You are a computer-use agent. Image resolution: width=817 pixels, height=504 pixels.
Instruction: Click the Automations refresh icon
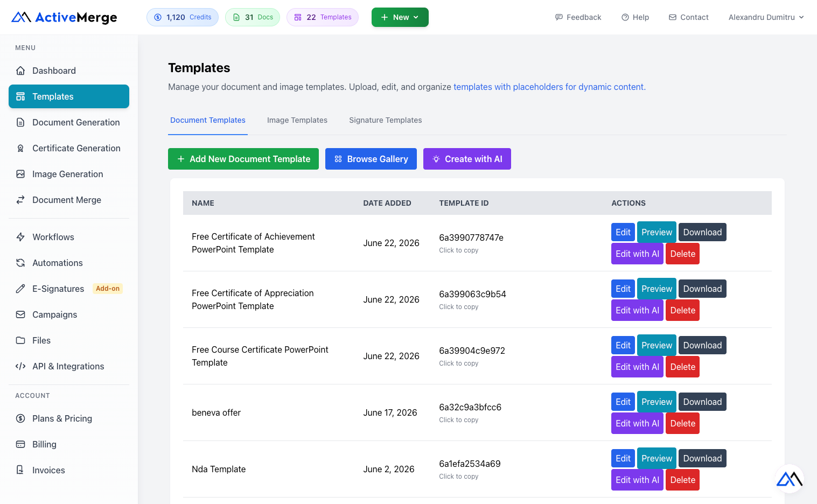(20, 263)
